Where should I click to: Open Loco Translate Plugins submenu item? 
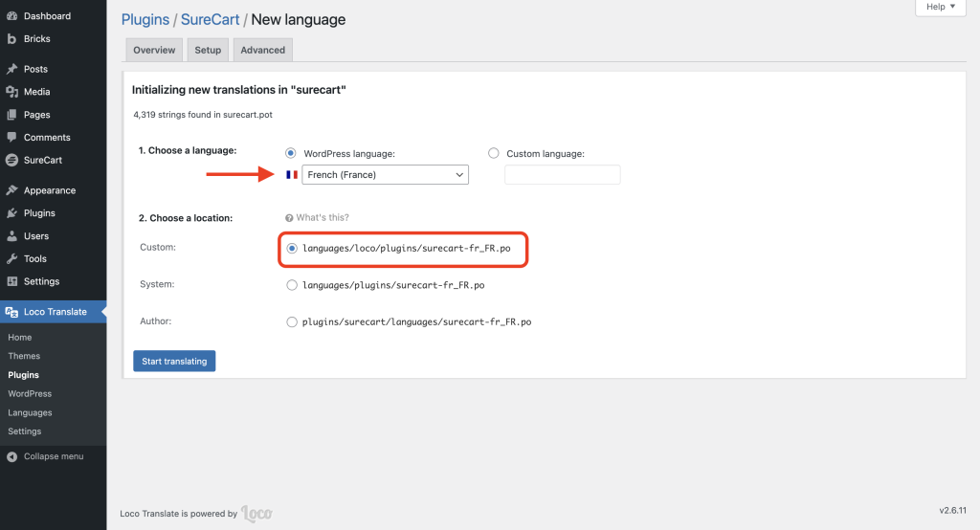23,375
